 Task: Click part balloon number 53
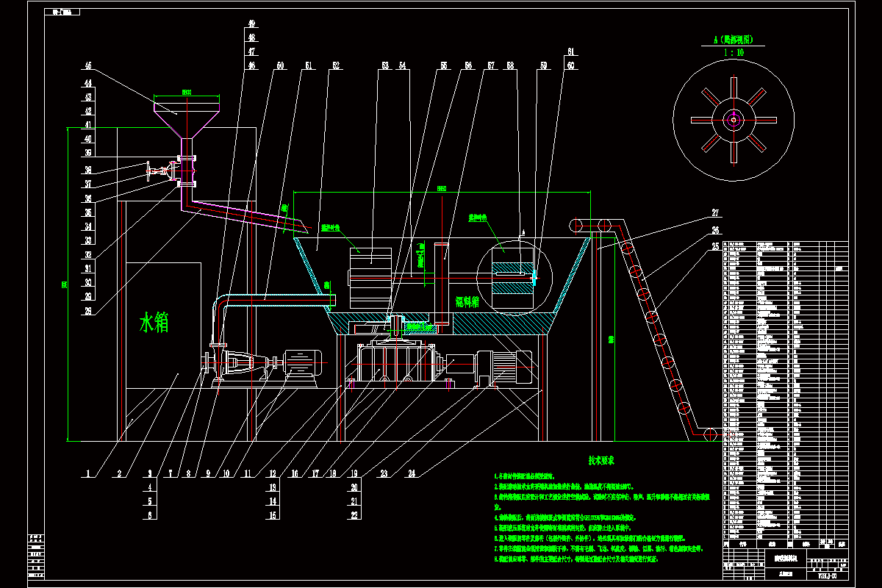(x=384, y=66)
